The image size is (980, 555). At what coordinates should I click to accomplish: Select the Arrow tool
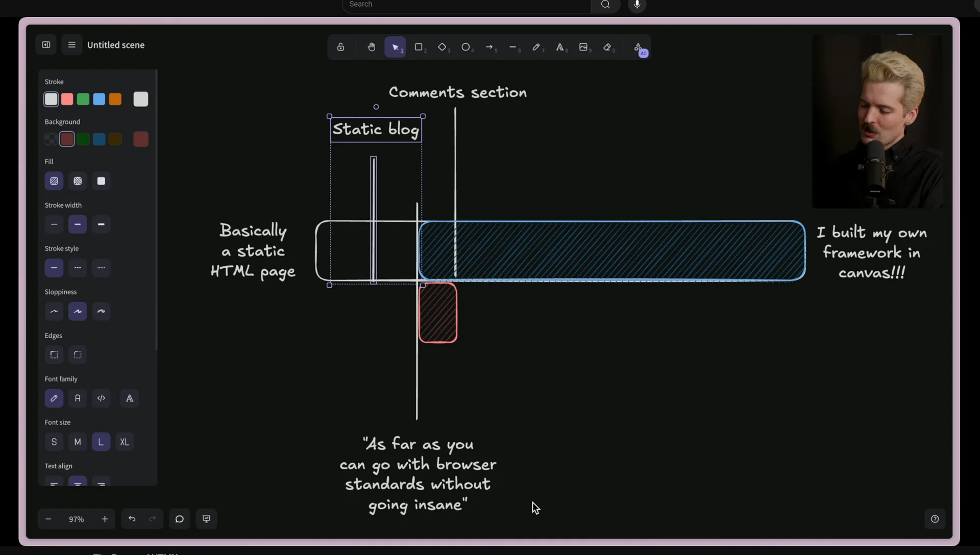[x=489, y=47]
